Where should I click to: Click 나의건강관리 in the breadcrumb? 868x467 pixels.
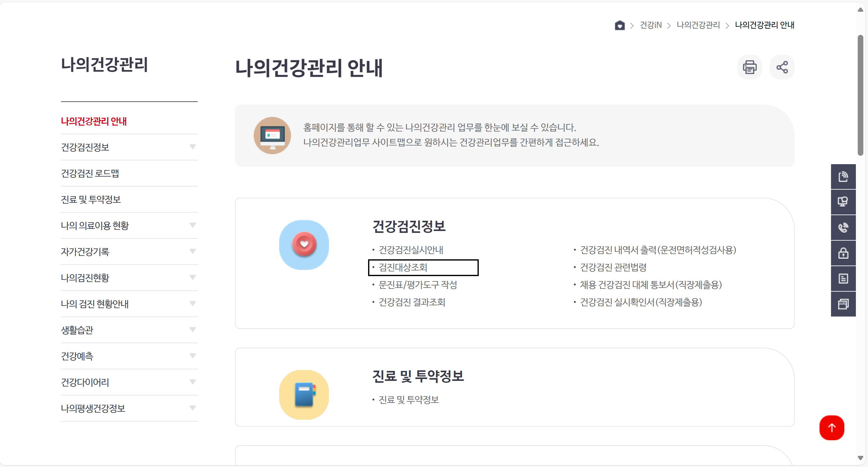[698, 25]
